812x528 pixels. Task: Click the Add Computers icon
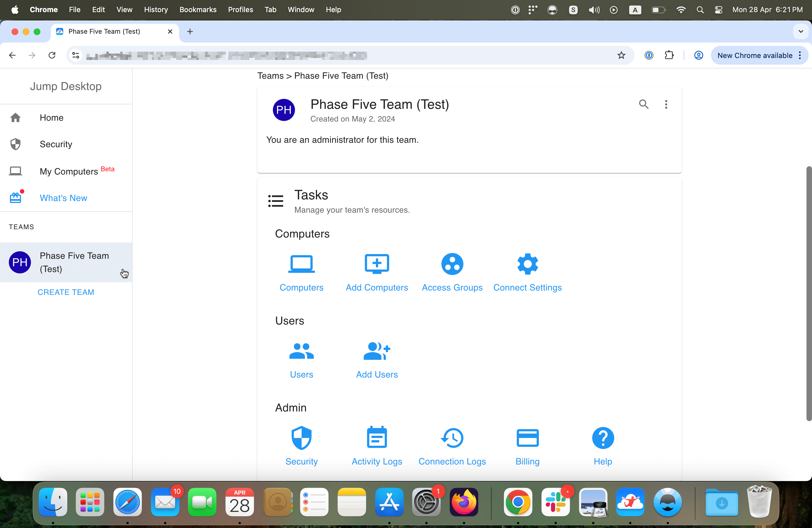[377, 264]
